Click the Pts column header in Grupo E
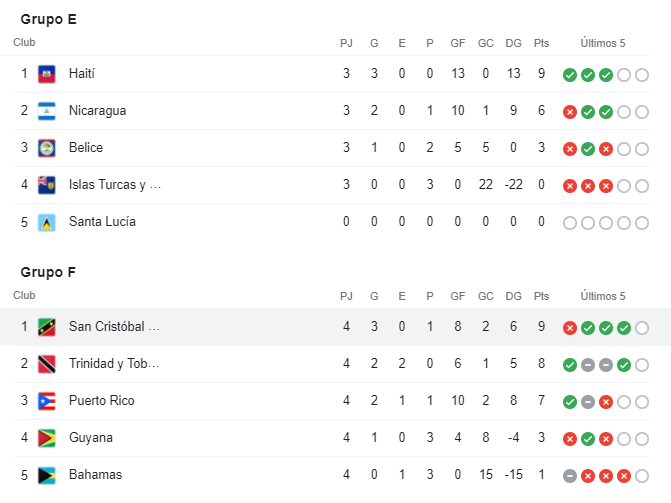 tap(541, 43)
